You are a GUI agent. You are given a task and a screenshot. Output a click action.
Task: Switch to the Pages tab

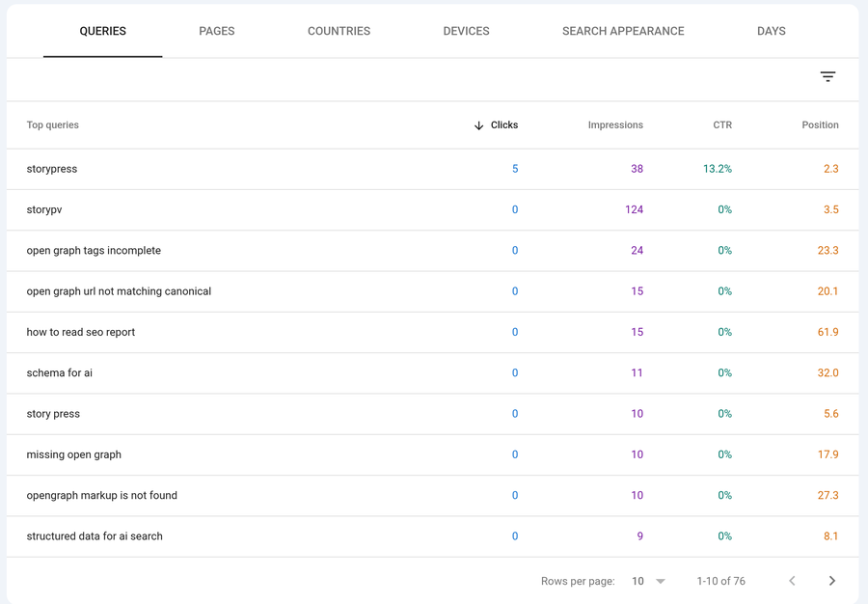[x=217, y=31]
